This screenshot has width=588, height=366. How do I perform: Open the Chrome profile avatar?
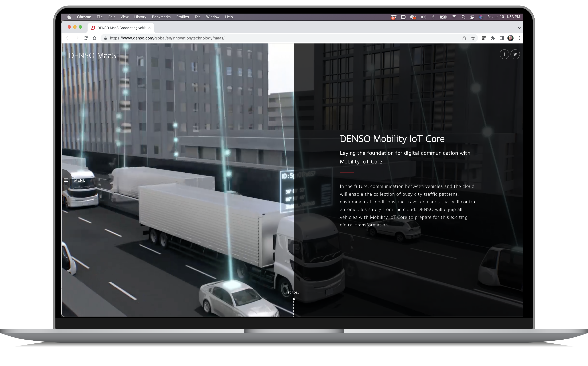coord(511,38)
